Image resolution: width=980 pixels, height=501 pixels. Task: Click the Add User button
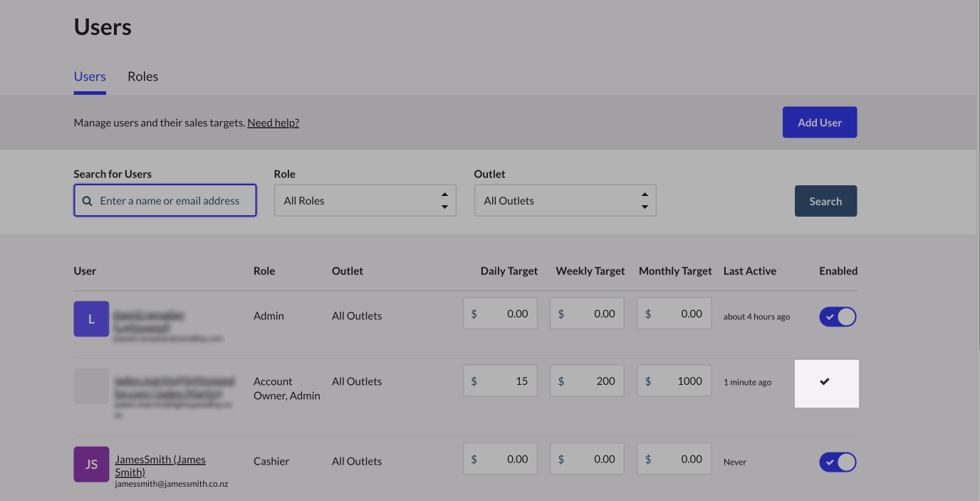[x=819, y=123]
